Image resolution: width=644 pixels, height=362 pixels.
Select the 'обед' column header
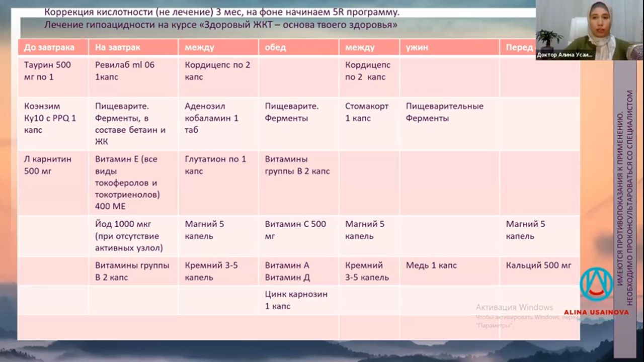coord(275,47)
